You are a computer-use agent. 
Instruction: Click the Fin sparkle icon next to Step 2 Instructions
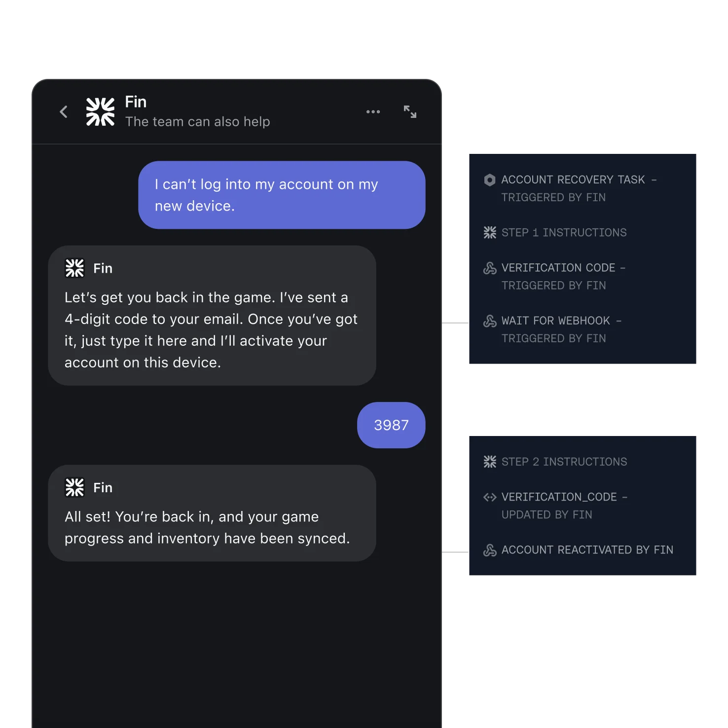pyautogui.click(x=489, y=462)
